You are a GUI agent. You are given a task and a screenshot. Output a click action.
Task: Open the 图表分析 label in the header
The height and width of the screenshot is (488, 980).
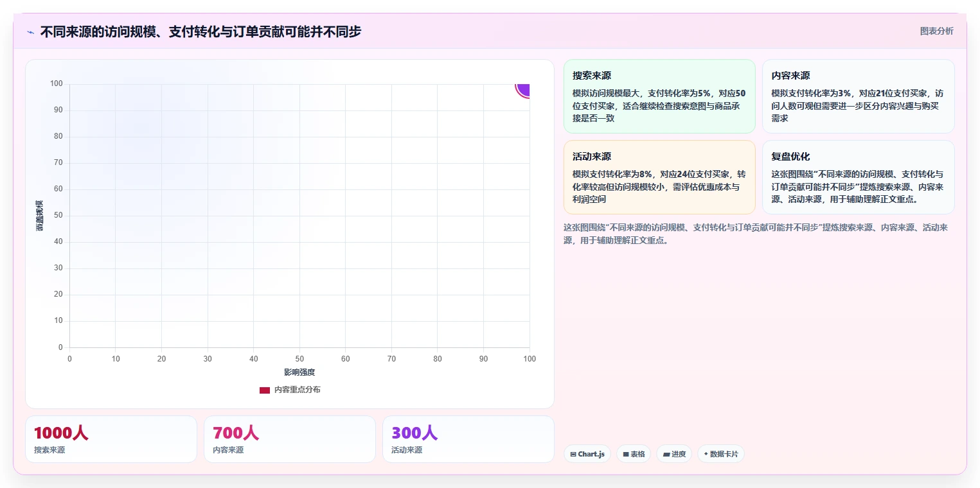click(936, 31)
